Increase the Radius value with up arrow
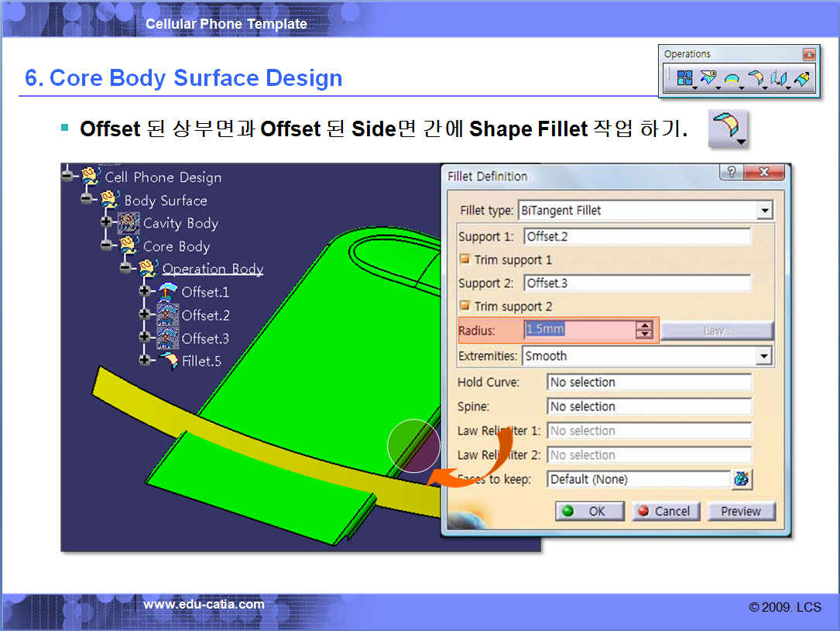The width and height of the screenshot is (840, 631). [644, 325]
